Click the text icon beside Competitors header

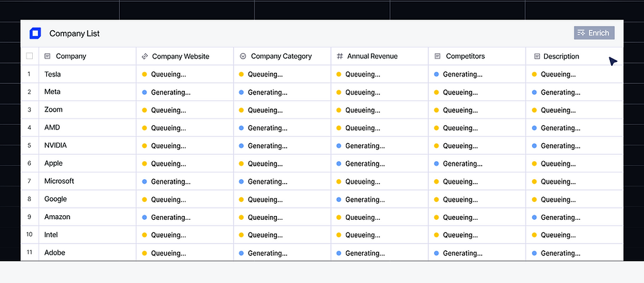[437, 56]
